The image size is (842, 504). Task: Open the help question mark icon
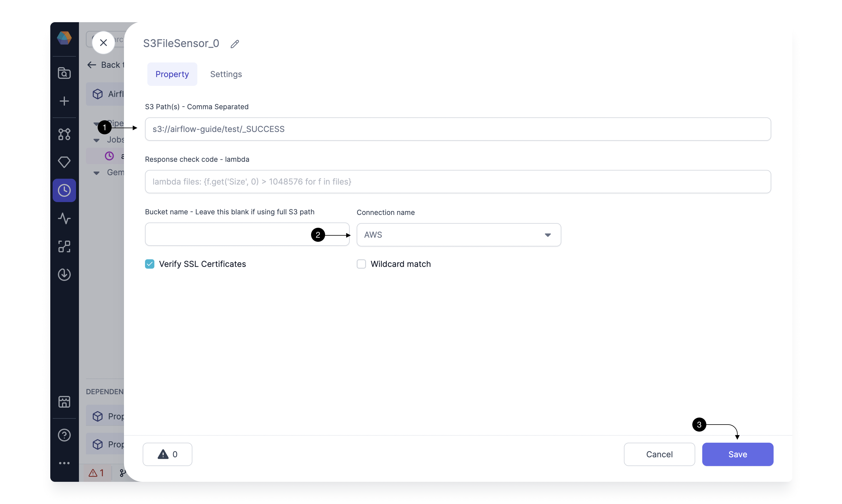coord(64,435)
